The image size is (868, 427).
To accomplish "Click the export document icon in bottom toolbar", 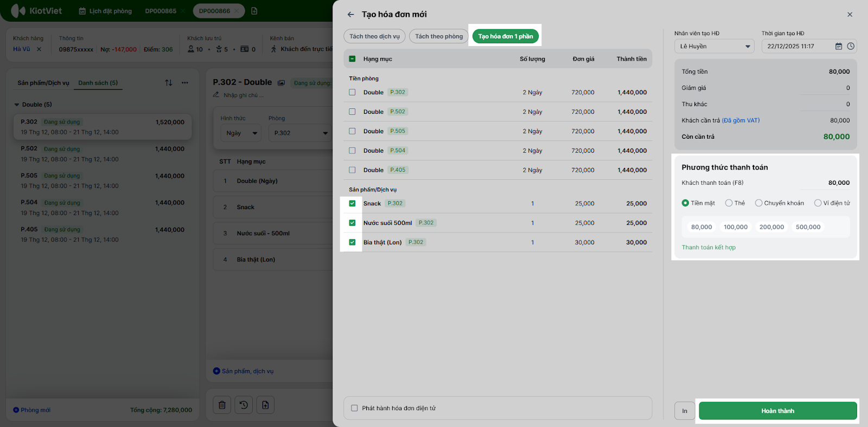I will pos(265,405).
